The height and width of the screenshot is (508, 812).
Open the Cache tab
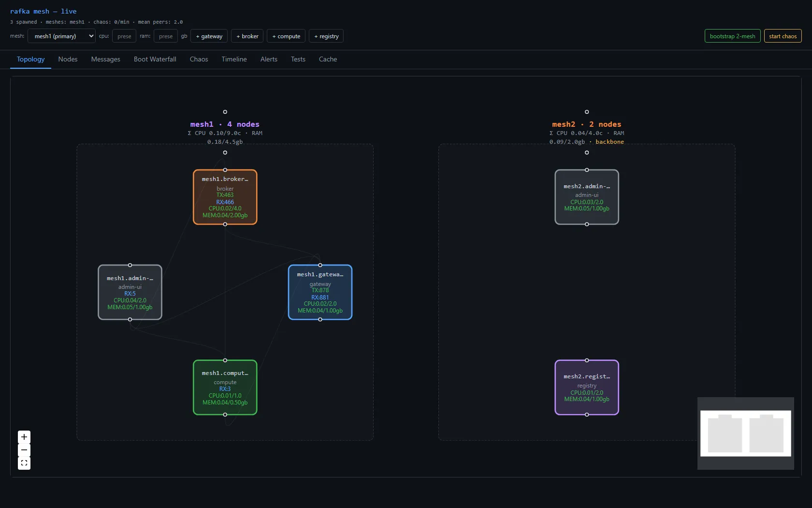[328, 59]
